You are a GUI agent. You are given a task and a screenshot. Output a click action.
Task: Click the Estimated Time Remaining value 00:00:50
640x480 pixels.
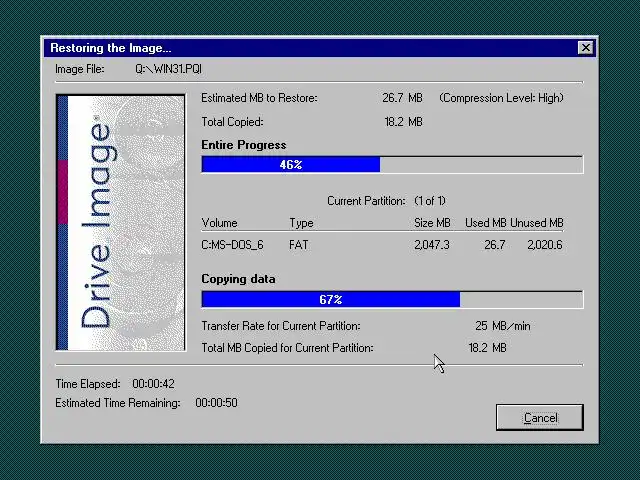point(216,403)
